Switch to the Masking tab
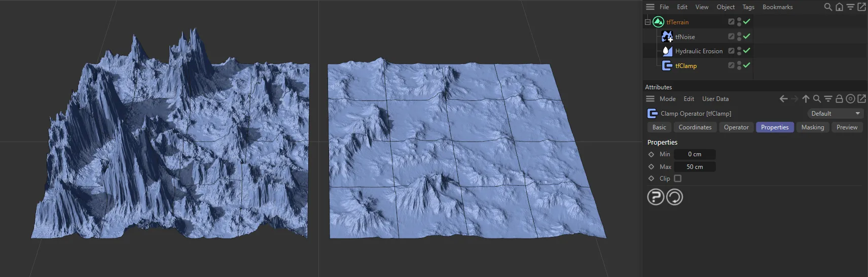868x277 pixels. 812,127
